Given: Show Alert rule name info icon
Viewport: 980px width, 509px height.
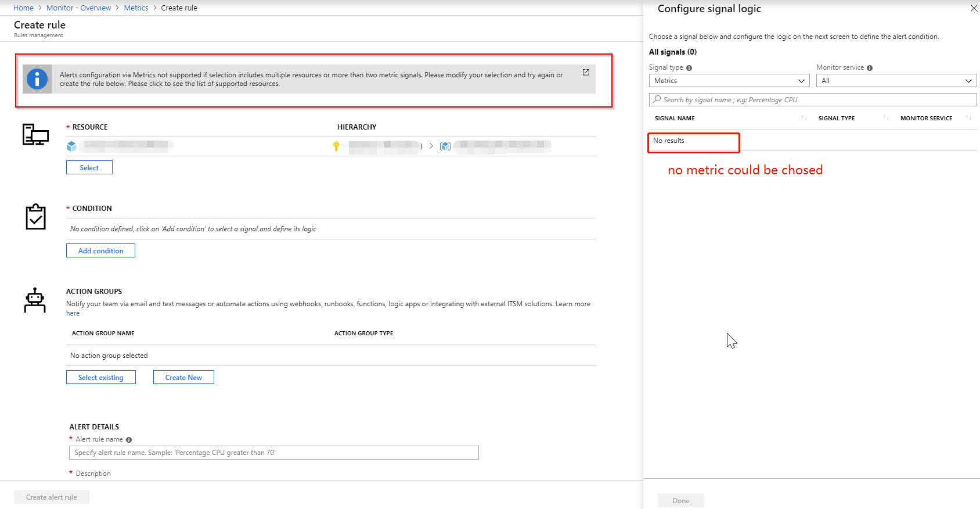Looking at the screenshot, I should click(x=129, y=440).
